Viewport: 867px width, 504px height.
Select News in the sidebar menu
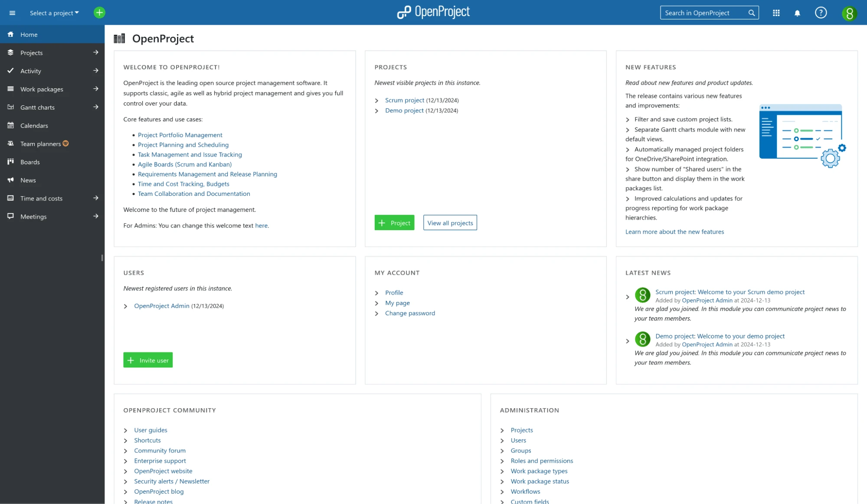tap(28, 180)
